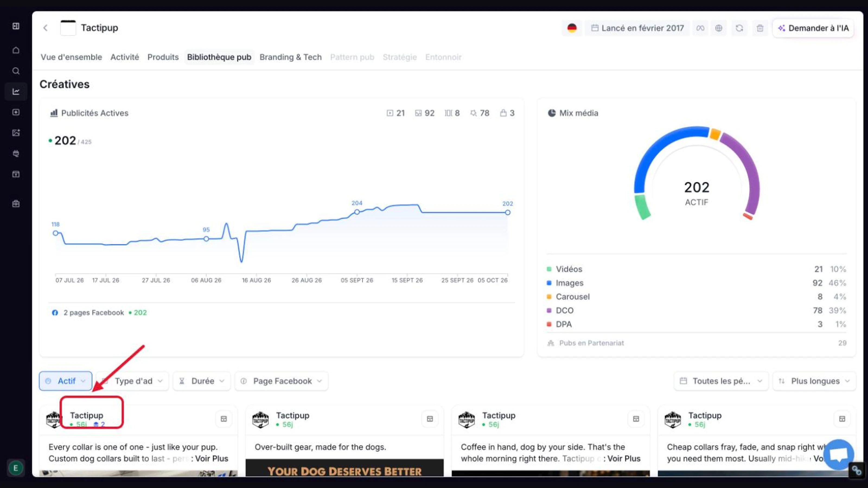Save the first Tactipup ad card
The height and width of the screenshot is (488, 868).
tap(224, 419)
